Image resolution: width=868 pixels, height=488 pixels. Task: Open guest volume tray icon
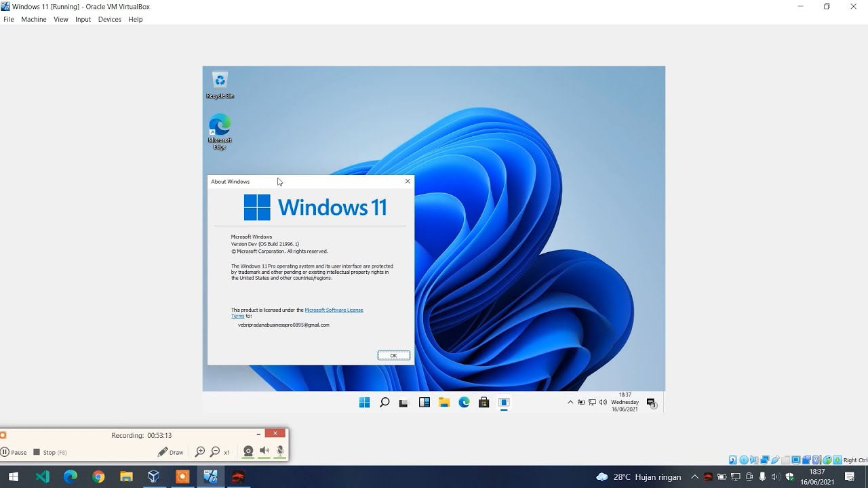click(x=603, y=403)
